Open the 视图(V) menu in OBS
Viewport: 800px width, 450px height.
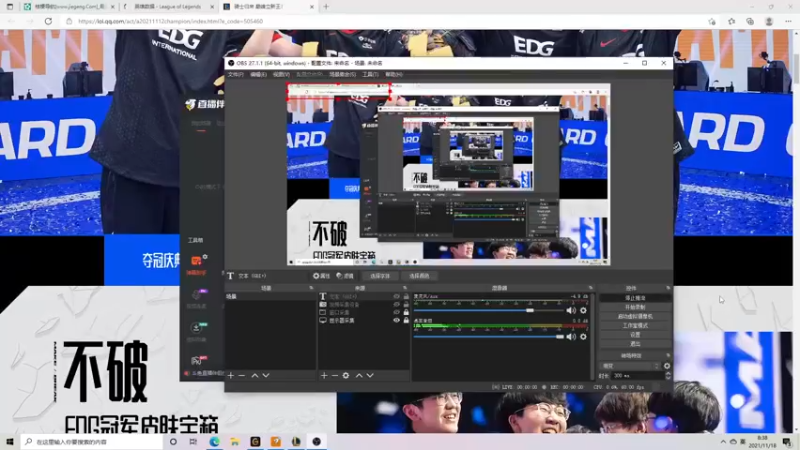point(281,74)
